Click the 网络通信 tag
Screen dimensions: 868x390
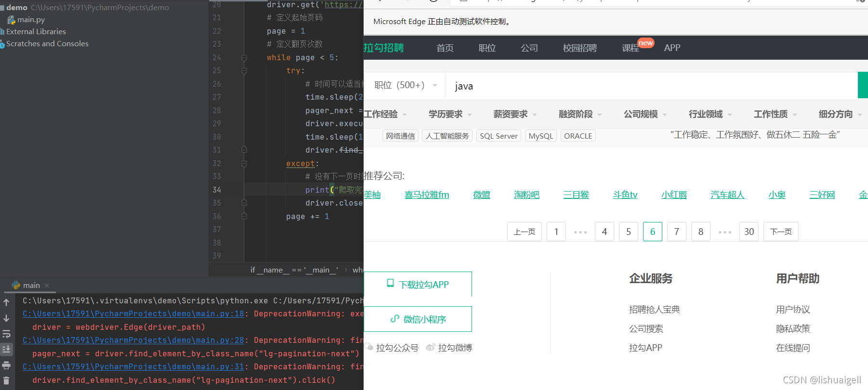[400, 136]
